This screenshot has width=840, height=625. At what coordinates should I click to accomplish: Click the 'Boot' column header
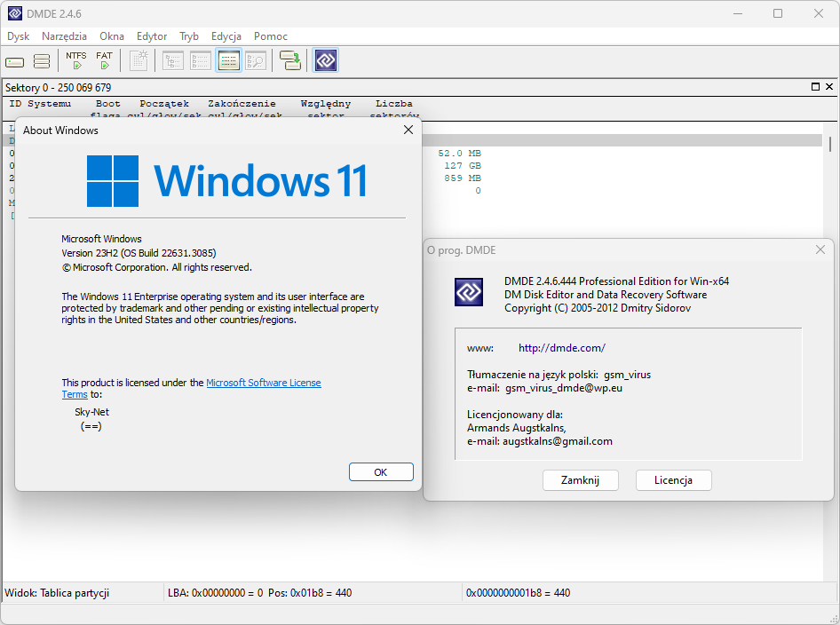pos(108,104)
